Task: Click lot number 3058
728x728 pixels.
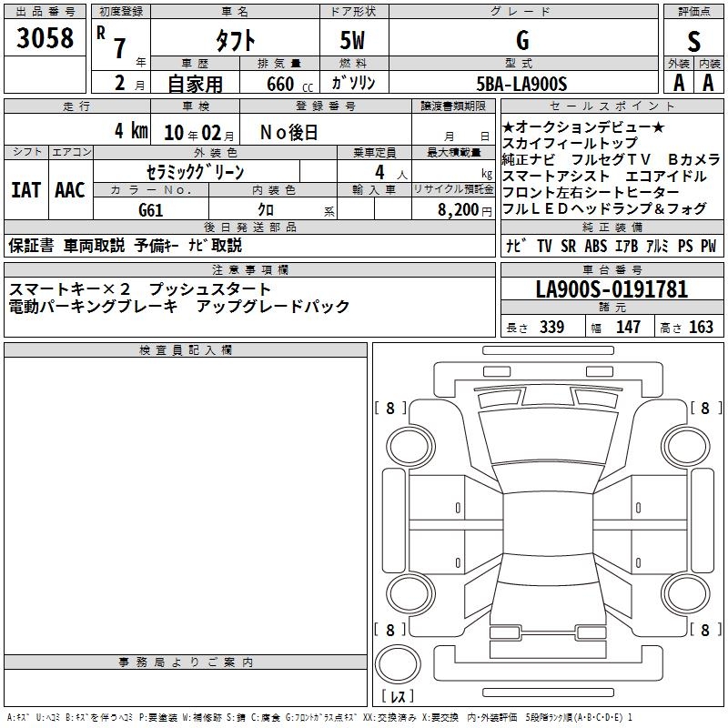Action: [x=45, y=37]
